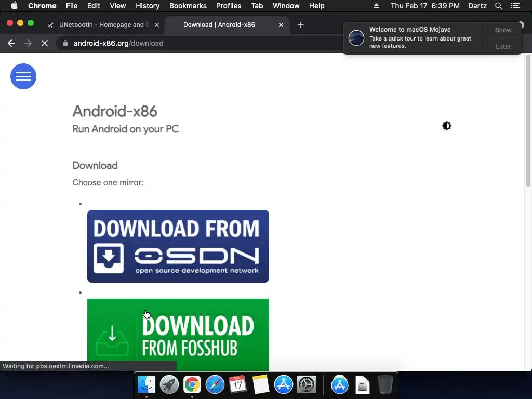The width and height of the screenshot is (532, 399).
Task: Open the Welcome to macOS Mojave notification
Action: (x=414, y=37)
